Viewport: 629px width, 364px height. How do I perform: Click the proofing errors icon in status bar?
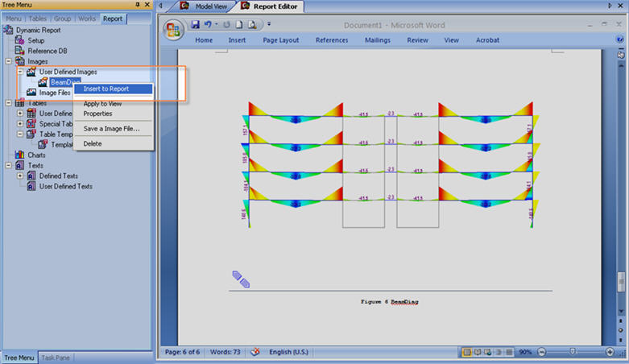click(256, 352)
